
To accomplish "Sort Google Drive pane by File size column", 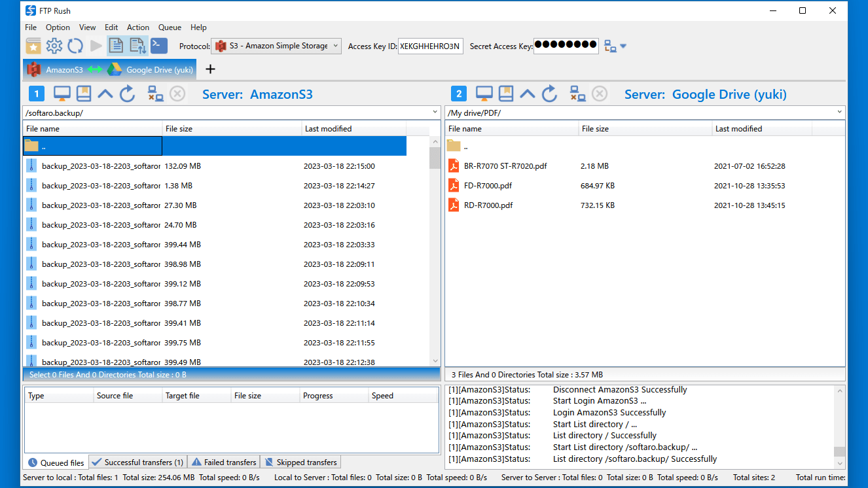I will click(645, 129).
